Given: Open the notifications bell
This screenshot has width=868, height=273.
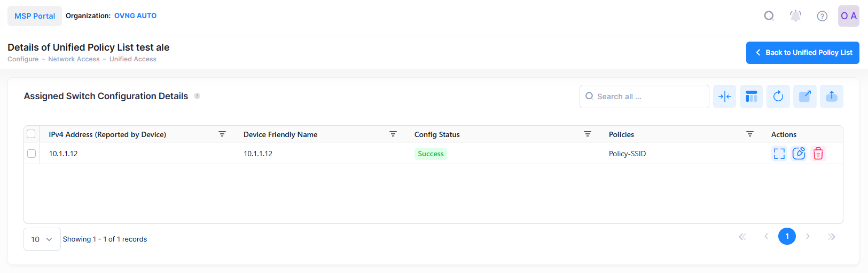Looking at the screenshot, I should (x=795, y=16).
